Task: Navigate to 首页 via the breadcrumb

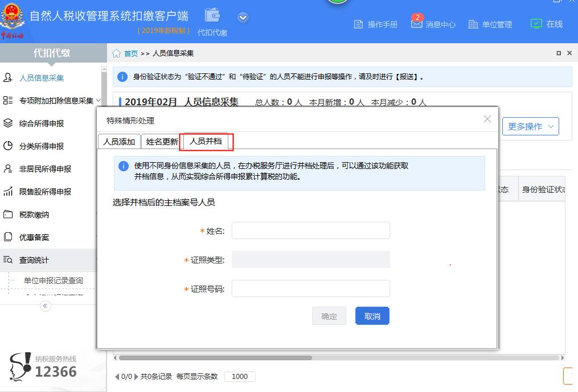Action: pos(130,52)
